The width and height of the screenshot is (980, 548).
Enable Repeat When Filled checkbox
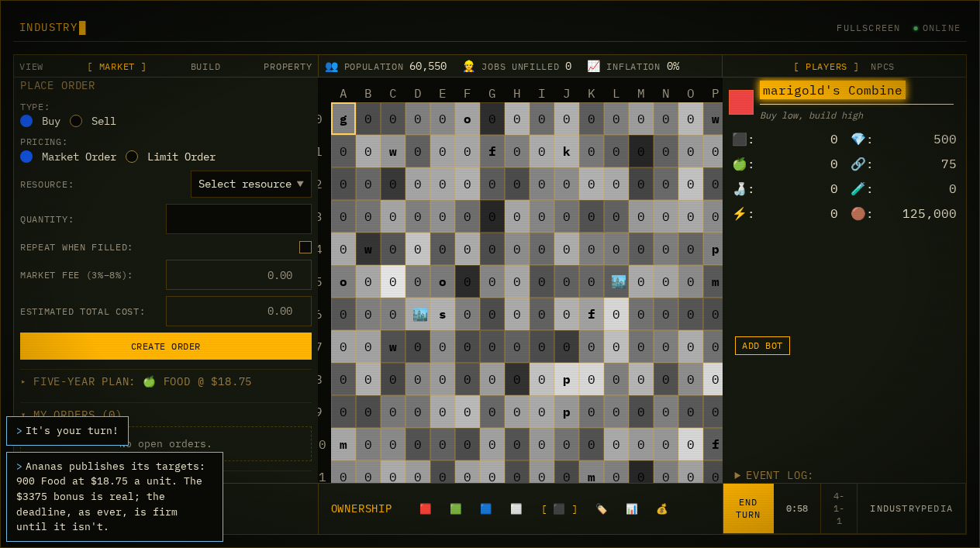305,247
